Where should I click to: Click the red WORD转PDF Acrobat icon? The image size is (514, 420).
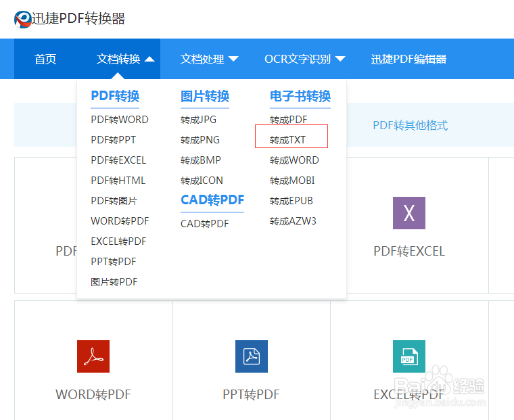tap(93, 356)
